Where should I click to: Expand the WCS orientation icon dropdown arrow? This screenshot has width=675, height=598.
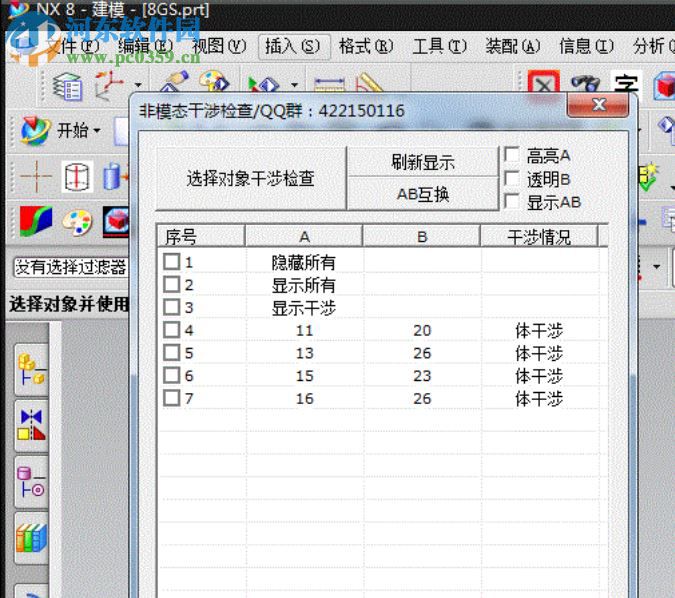tap(138, 84)
